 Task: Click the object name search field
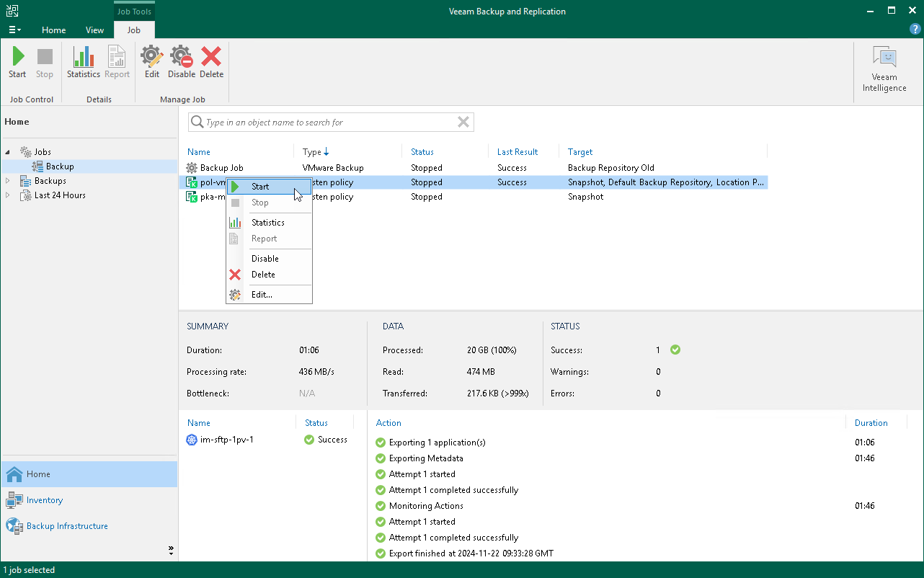click(x=330, y=123)
